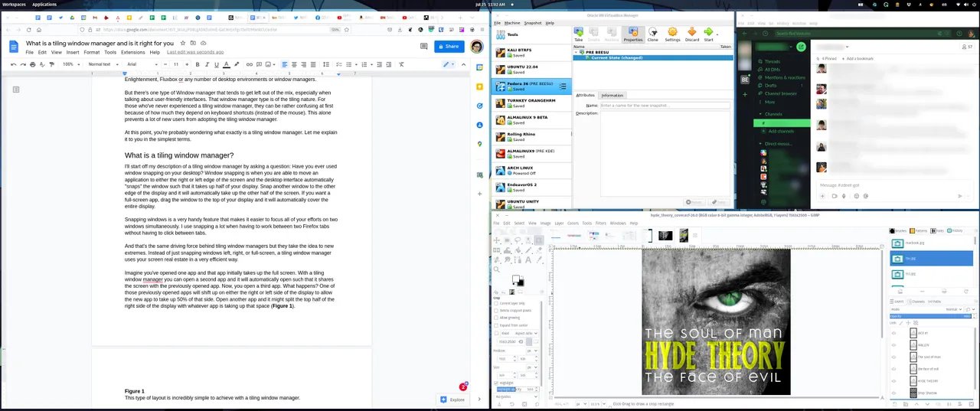980x411 pixels.
Task: Click the font size field in Docs
Action: tap(176, 64)
